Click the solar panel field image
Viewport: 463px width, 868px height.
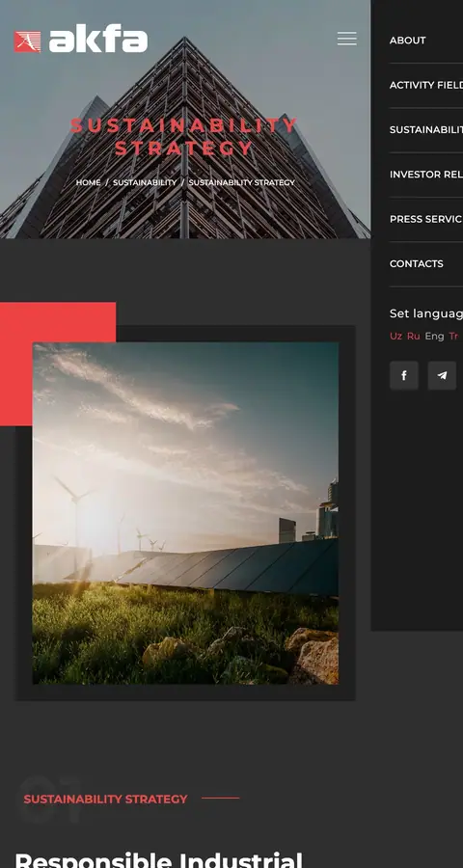(x=185, y=513)
